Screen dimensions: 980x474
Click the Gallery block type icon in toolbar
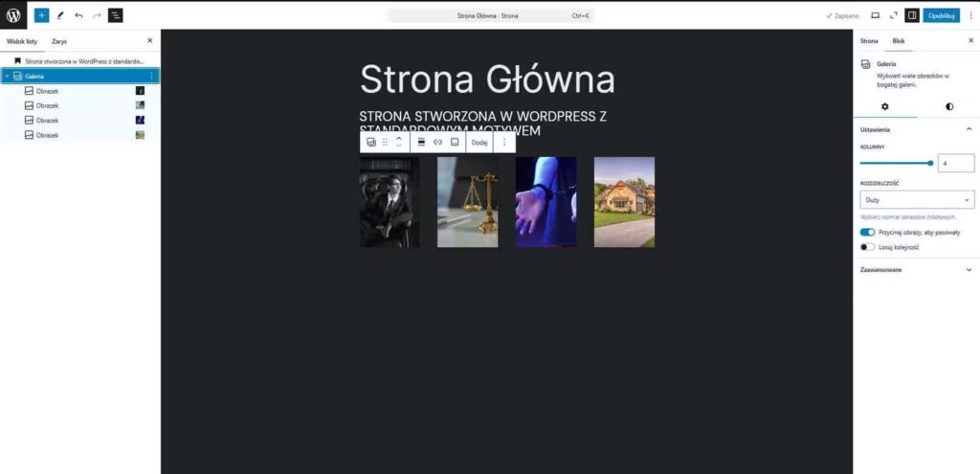click(371, 142)
